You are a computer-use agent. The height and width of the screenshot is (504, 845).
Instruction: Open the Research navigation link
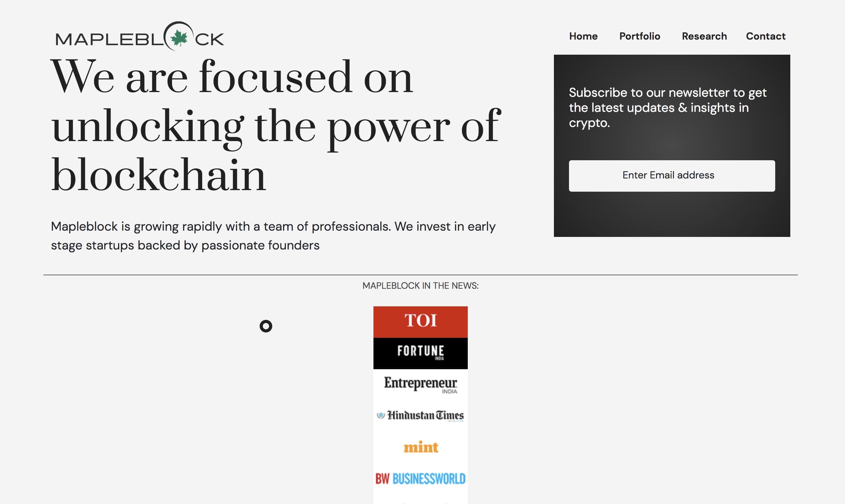(704, 36)
